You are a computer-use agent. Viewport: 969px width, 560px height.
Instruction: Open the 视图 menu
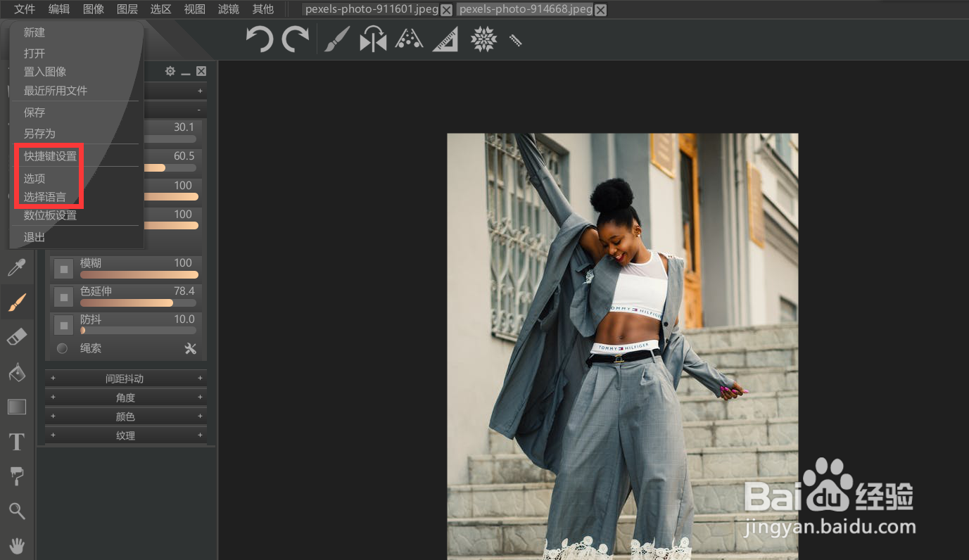pyautogui.click(x=195, y=9)
